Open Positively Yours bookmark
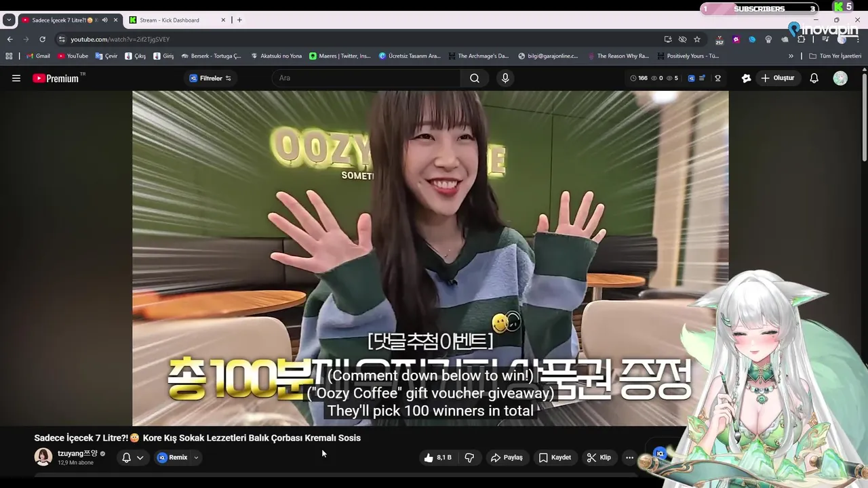Viewport: 868px width, 488px height. pos(688,56)
